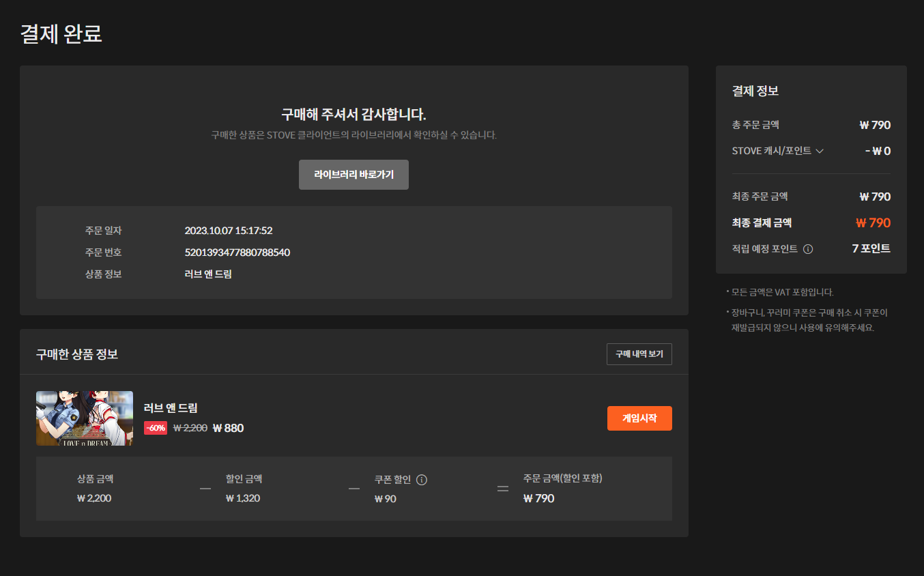
Task: Click the 7 포인트 reward value
Action: 871,248
